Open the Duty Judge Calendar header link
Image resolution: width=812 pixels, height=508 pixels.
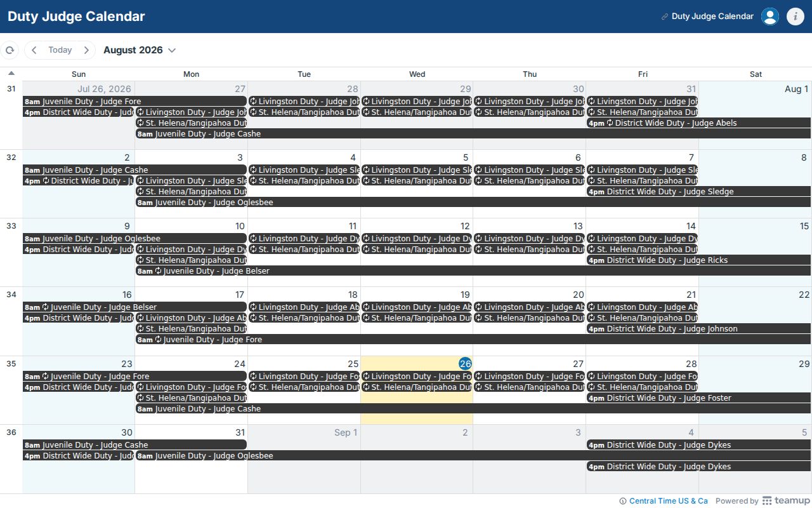(x=712, y=17)
